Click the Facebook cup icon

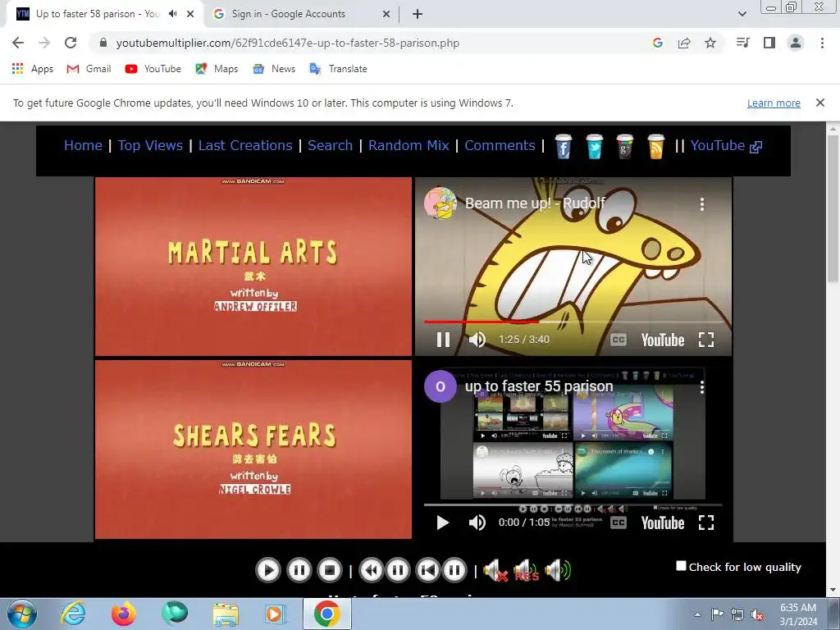(563, 146)
